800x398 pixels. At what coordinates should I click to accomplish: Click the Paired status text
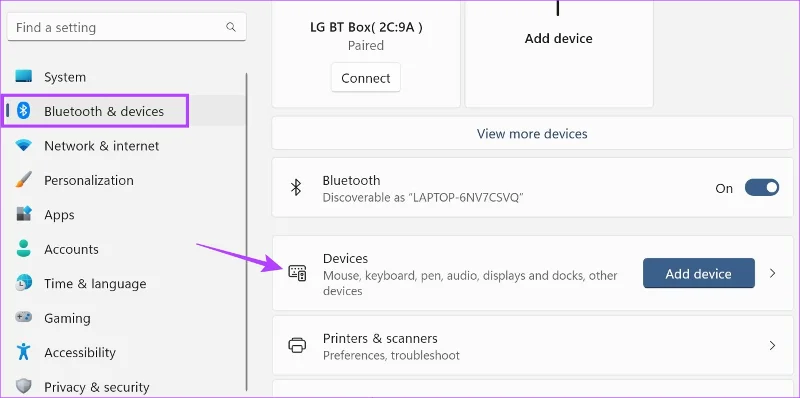(x=366, y=45)
